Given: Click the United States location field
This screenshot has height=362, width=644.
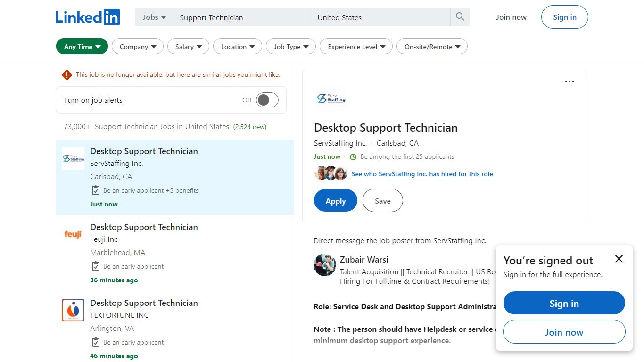Looking at the screenshot, I should [382, 17].
